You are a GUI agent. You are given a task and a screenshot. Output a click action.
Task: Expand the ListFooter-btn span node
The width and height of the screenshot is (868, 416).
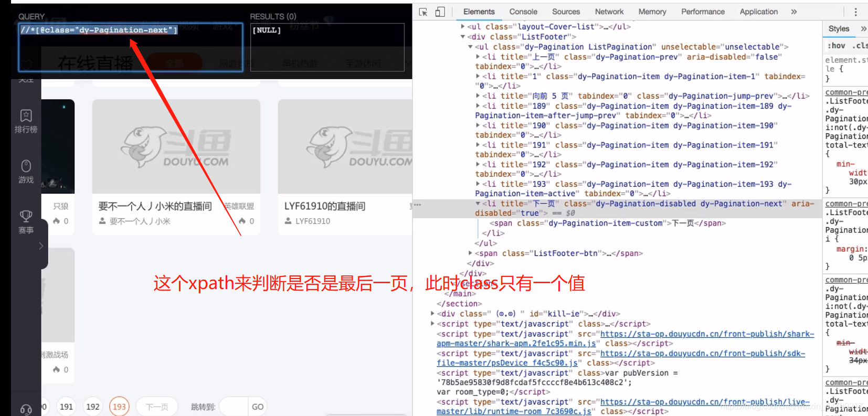(x=470, y=253)
